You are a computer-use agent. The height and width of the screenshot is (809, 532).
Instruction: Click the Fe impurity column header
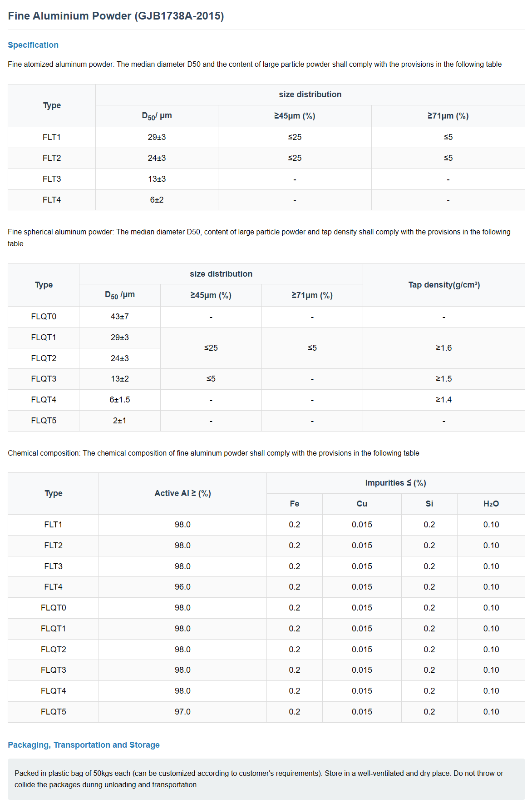pyautogui.click(x=294, y=504)
